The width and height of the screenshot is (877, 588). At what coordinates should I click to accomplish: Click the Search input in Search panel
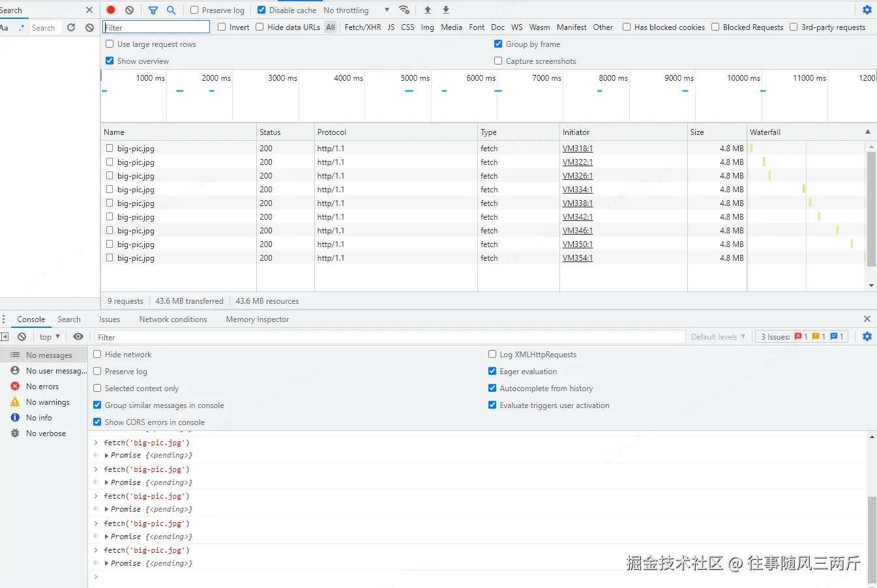tap(45, 27)
